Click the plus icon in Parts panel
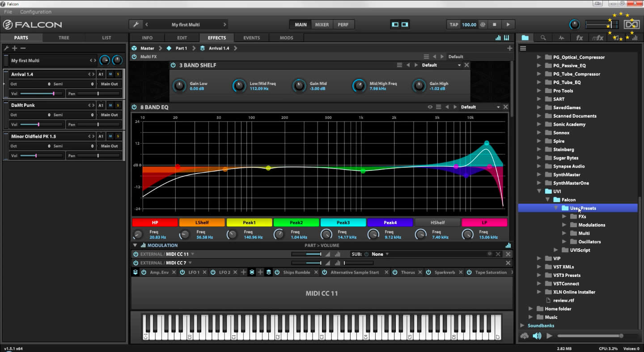This screenshot has width=644, height=352. [x=15, y=48]
